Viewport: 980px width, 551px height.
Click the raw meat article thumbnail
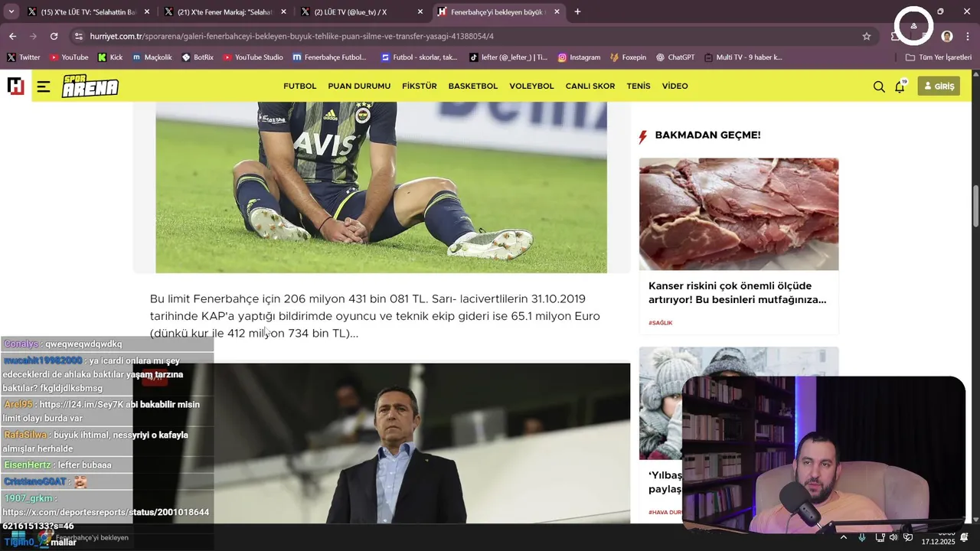point(739,214)
